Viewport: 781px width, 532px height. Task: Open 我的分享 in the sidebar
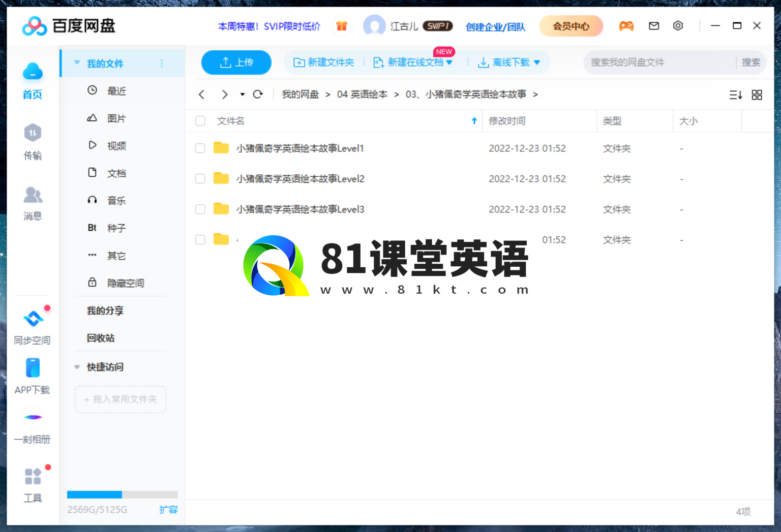point(105,310)
